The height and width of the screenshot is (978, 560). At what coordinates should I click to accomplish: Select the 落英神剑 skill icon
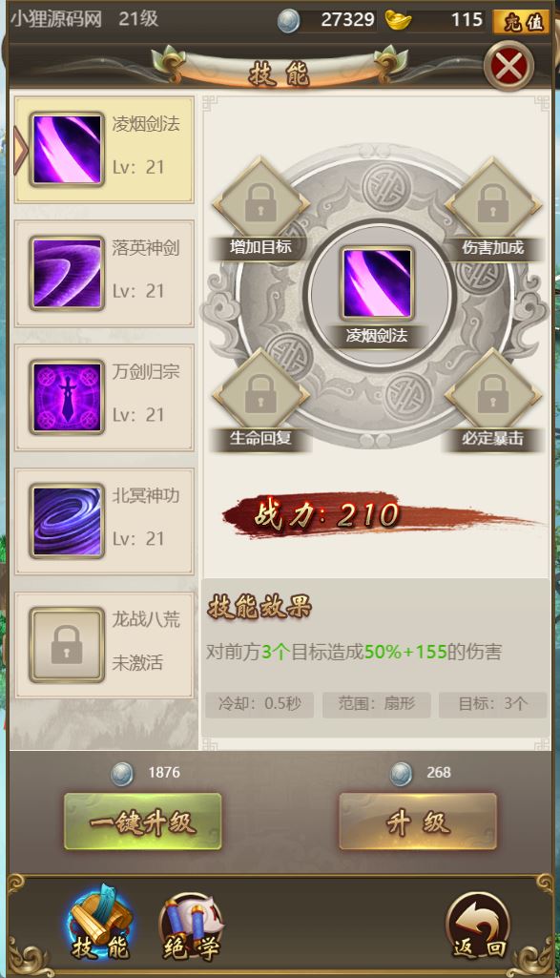pyautogui.click(x=67, y=273)
